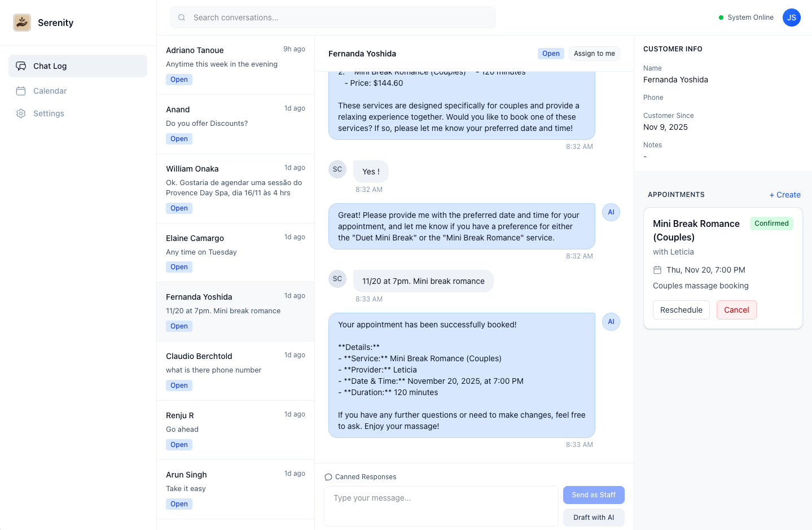Open the JS user avatar
The width and height of the screenshot is (812, 530).
791,17
